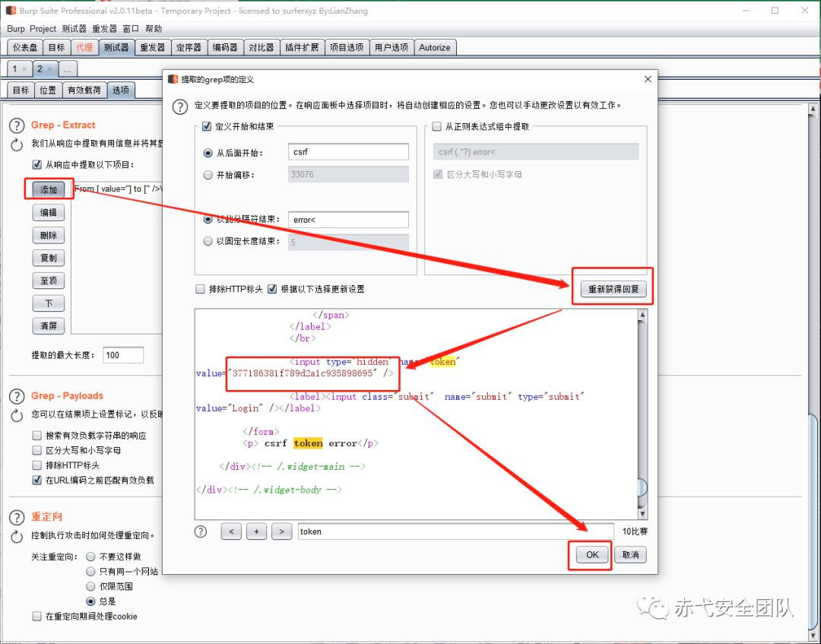This screenshot has height=644, width=821.
Task: Click the 添加 button
Action: pos(49,189)
